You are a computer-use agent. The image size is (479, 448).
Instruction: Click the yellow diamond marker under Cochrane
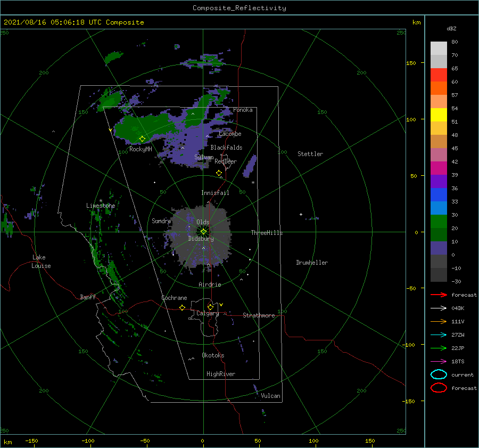[182, 308]
